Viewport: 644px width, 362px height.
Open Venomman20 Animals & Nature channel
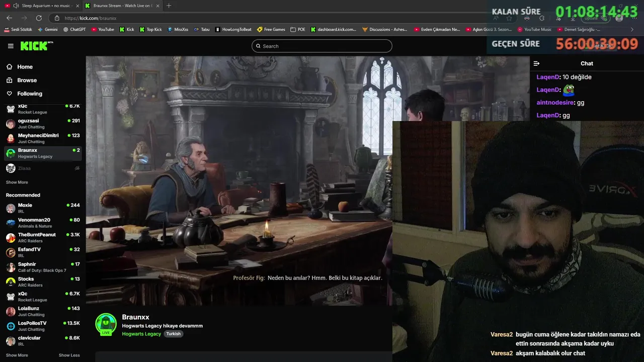pos(43,223)
